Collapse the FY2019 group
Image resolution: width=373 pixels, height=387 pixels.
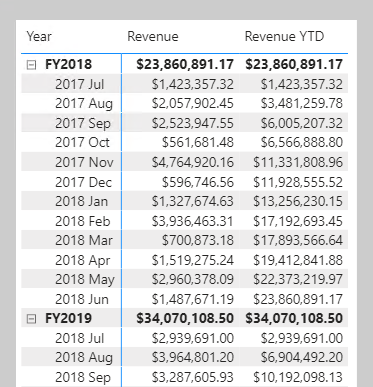tap(31, 319)
